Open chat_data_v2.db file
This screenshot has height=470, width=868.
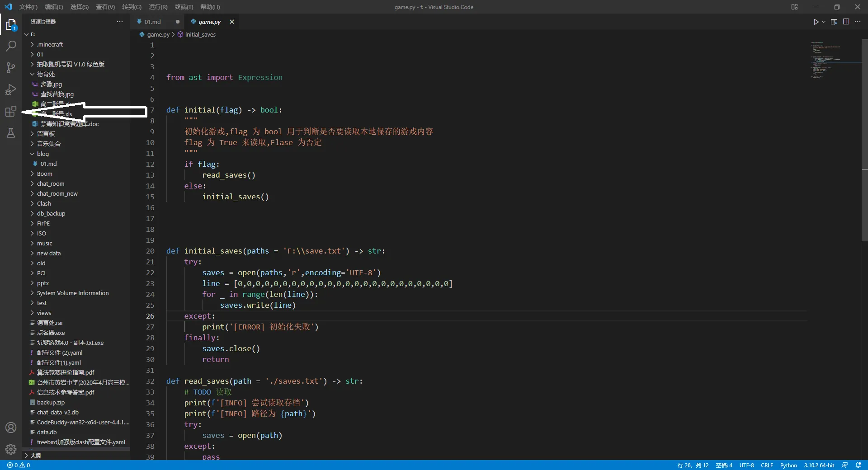(x=76, y=412)
